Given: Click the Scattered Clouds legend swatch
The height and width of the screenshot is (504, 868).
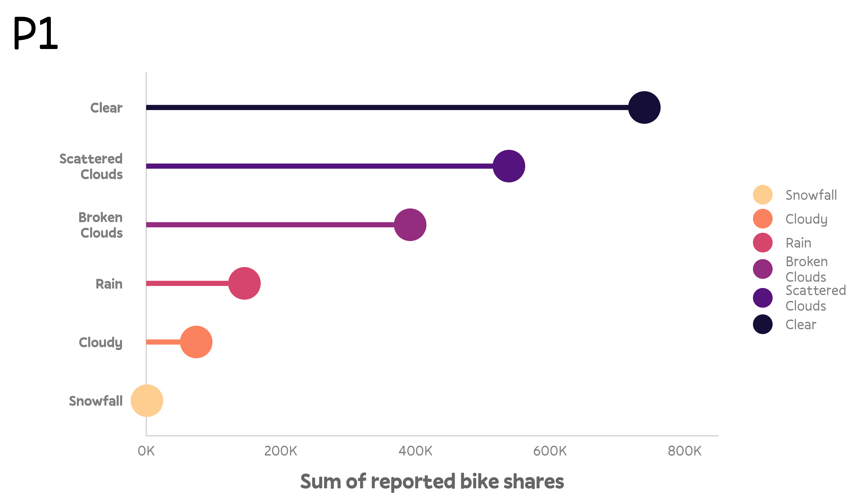Looking at the screenshot, I should click(x=762, y=298).
